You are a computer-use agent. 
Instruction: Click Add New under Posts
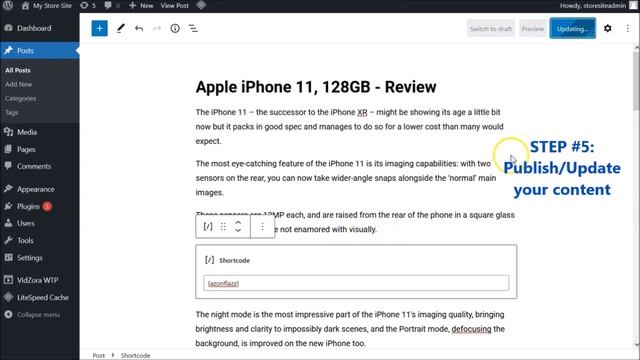point(18,84)
